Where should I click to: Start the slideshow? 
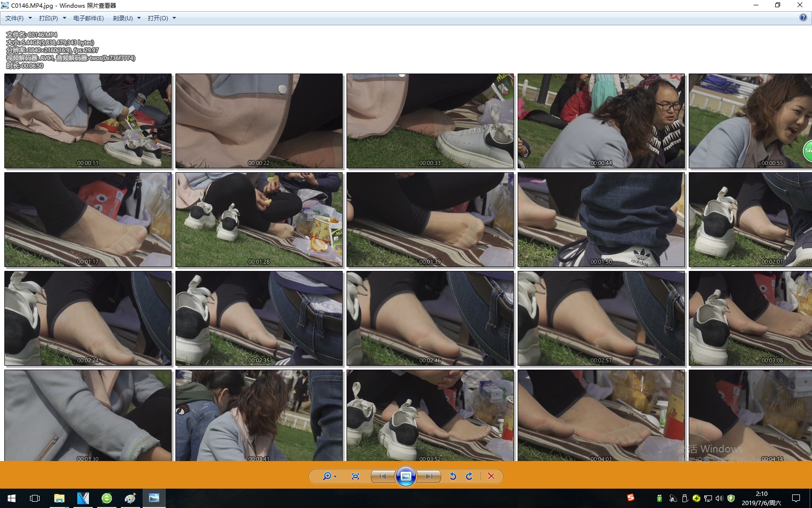click(406, 476)
